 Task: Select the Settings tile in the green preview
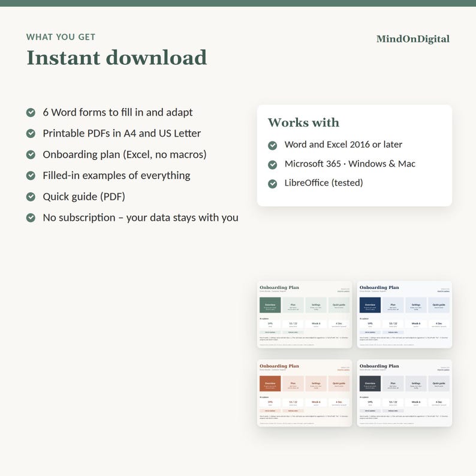coord(316,305)
